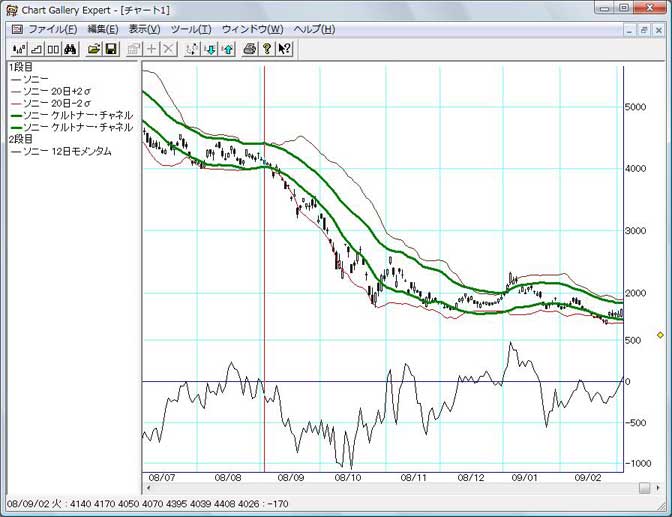
Task: Click the yellow question mark help icon
Action: click(x=267, y=48)
